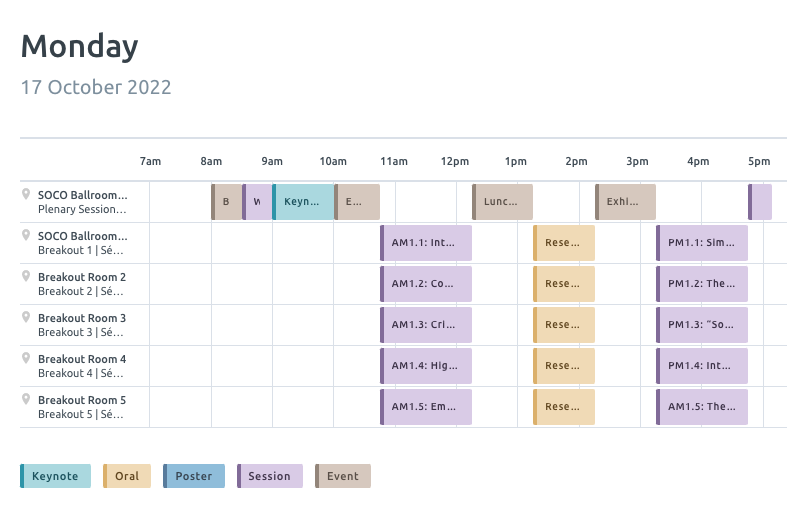Open the Keynote block in the Plenary row

point(303,202)
